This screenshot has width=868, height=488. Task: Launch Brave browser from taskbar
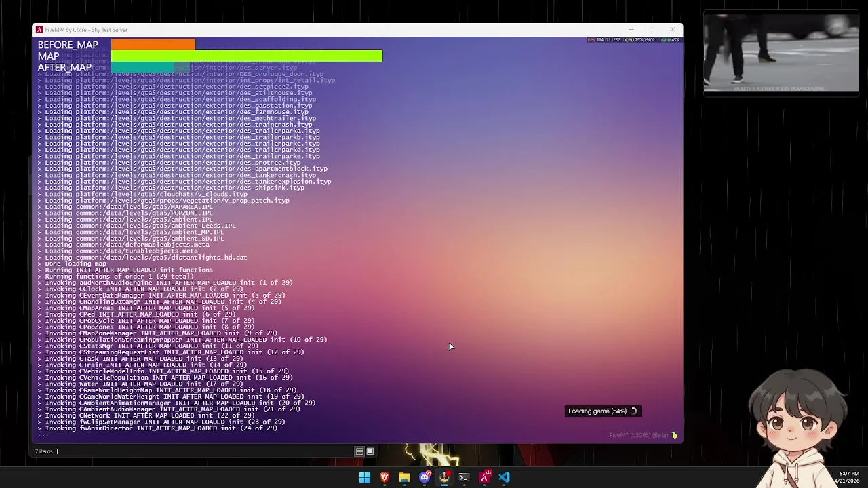pyautogui.click(x=384, y=477)
